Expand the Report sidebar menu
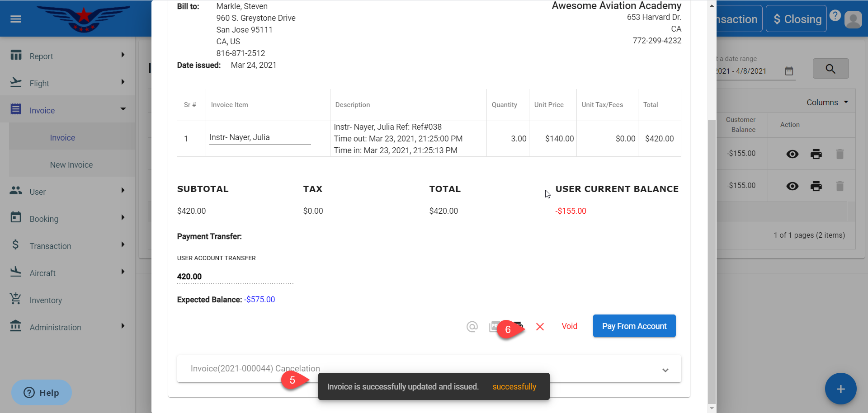868x413 pixels. 68,56
